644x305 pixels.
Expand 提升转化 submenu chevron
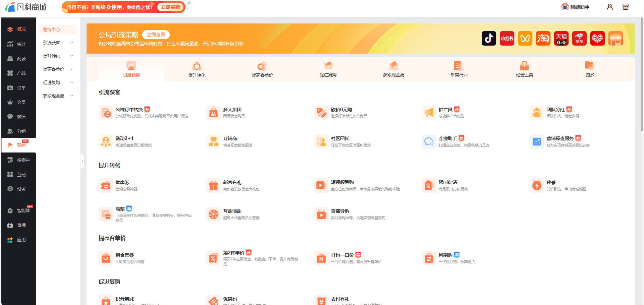click(x=71, y=56)
